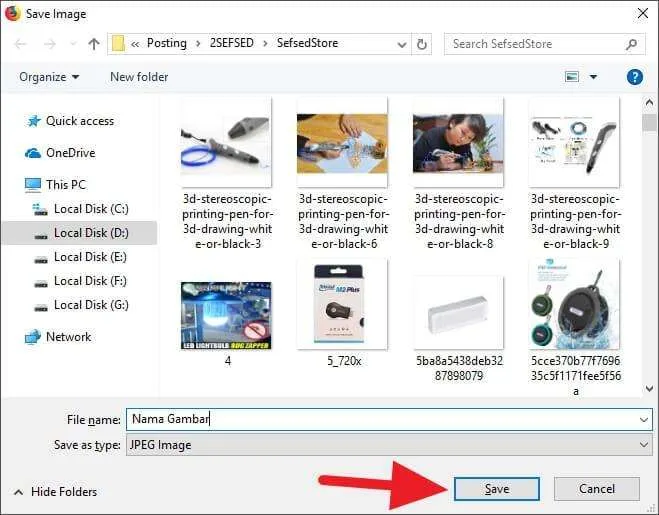Refresh the SefsedStore folder view
Viewport: 659px width, 515px height.
pyautogui.click(x=422, y=44)
